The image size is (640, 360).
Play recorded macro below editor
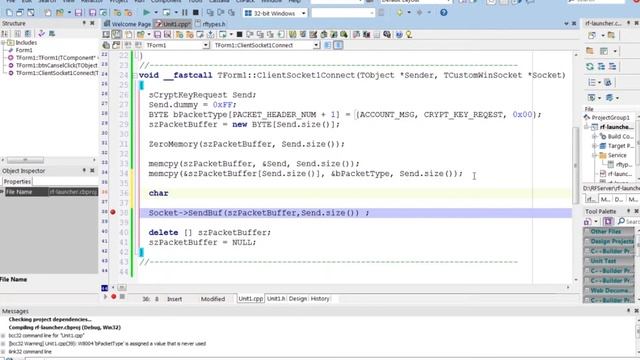105,297
